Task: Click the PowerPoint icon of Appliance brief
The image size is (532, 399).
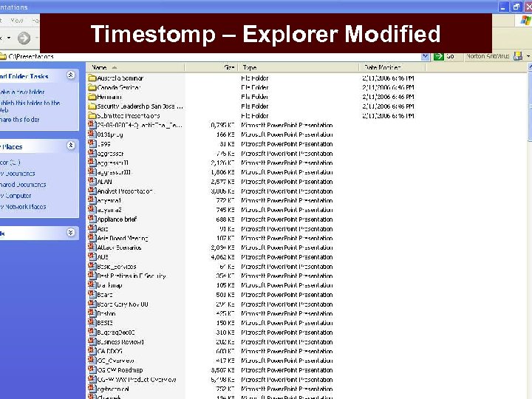Action: pyautogui.click(x=92, y=219)
